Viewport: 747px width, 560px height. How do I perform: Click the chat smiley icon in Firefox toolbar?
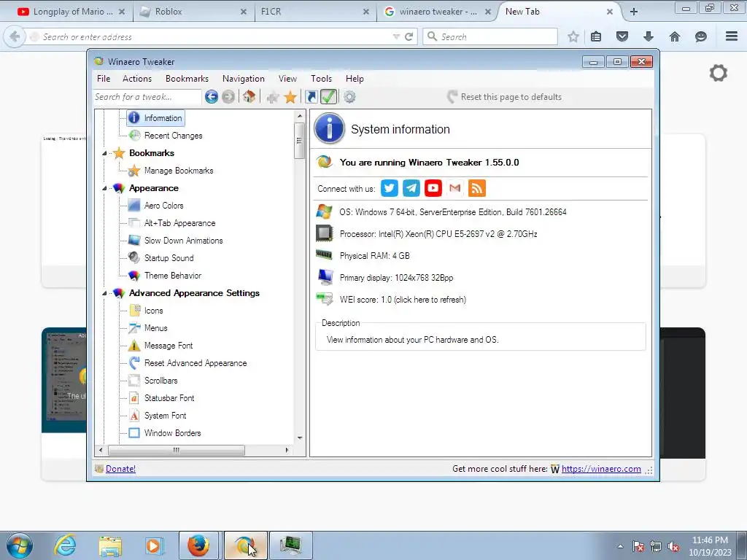click(701, 36)
